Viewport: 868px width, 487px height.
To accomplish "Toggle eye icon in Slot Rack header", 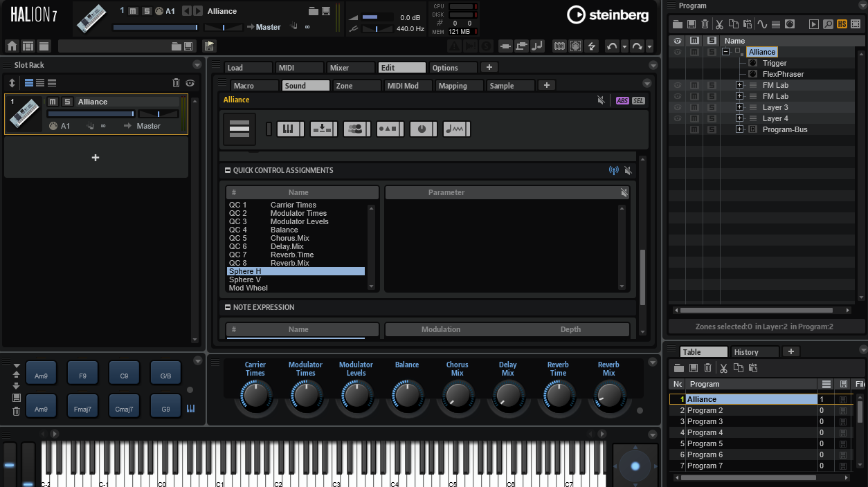I will click(190, 83).
